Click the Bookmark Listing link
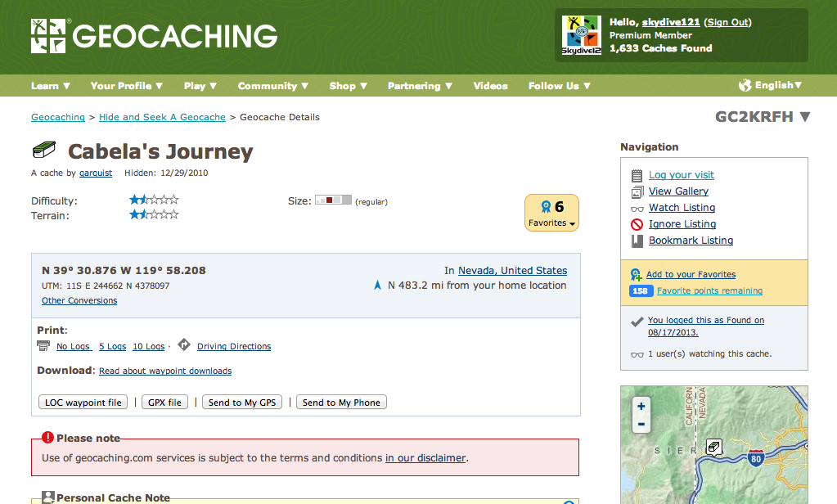The width and height of the screenshot is (837, 504). point(691,241)
